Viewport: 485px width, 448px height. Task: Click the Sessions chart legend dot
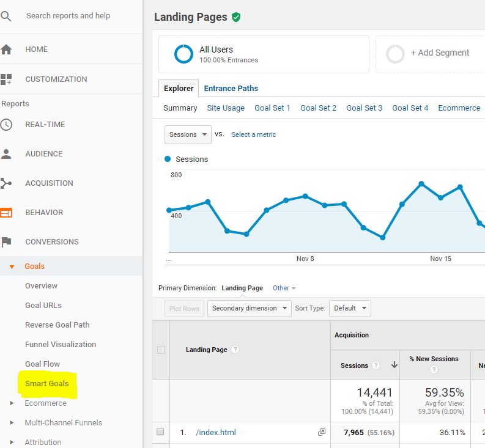tap(168, 159)
